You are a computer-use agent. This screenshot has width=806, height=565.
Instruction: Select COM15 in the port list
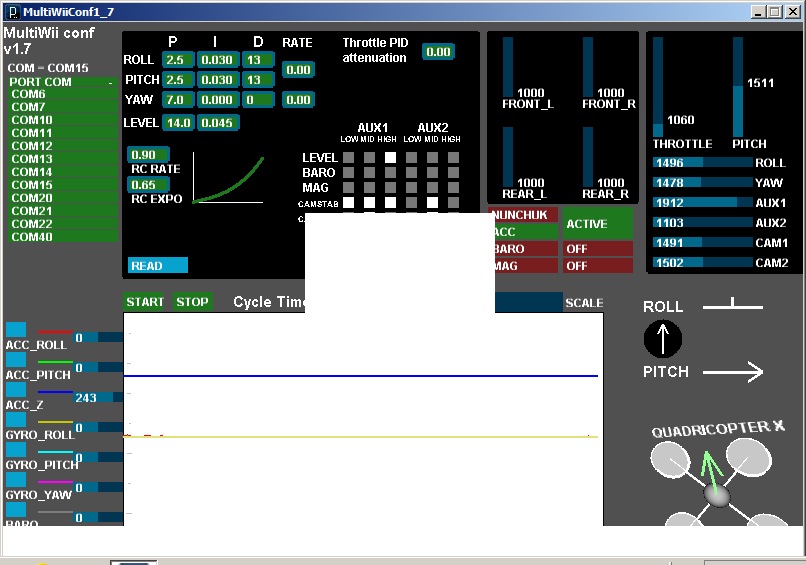pyautogui.click(x=64, y=185)
